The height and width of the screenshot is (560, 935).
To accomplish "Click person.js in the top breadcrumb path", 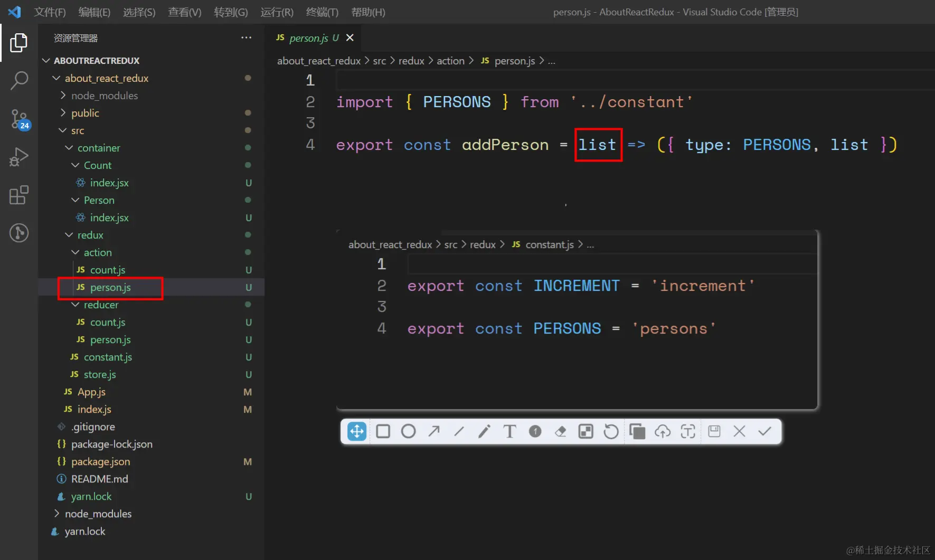I will click(x=515, y=61).
